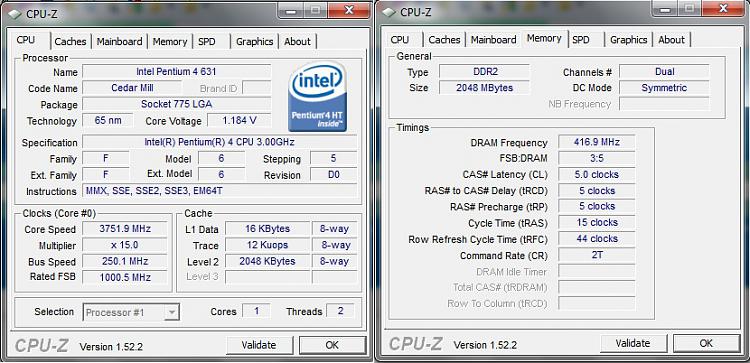Image resolution: width=750 pixels, height=363 pixels.
Task: Select Memory tab in right CPU-Z window
Action: 544,38
